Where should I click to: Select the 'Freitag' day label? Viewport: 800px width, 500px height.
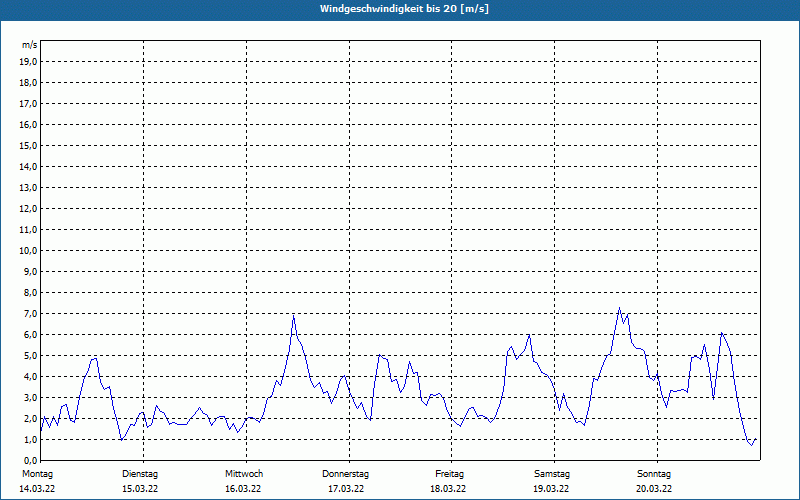point(449,474)
